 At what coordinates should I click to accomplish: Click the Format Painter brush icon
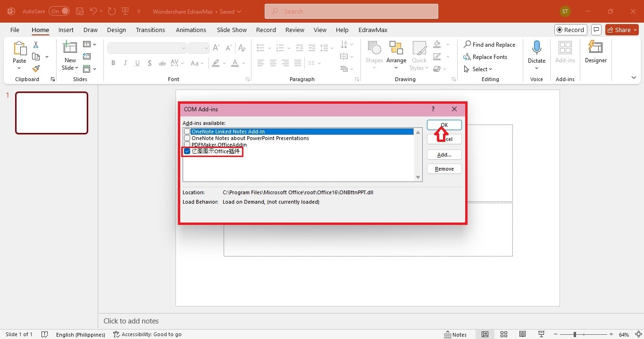(x=36, y=69)
